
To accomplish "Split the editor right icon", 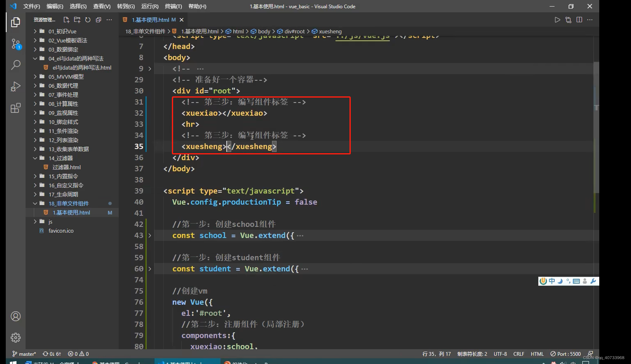I will (579, 20).
